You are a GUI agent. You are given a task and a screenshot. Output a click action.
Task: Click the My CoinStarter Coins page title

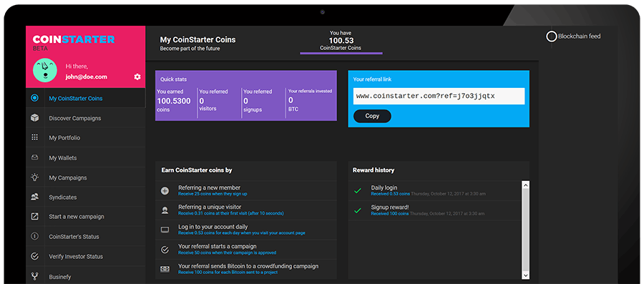click(x=198, y=40)
